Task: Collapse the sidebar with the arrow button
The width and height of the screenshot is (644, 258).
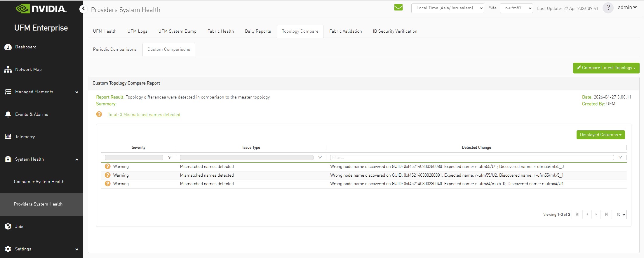Action: click(83, 9)
